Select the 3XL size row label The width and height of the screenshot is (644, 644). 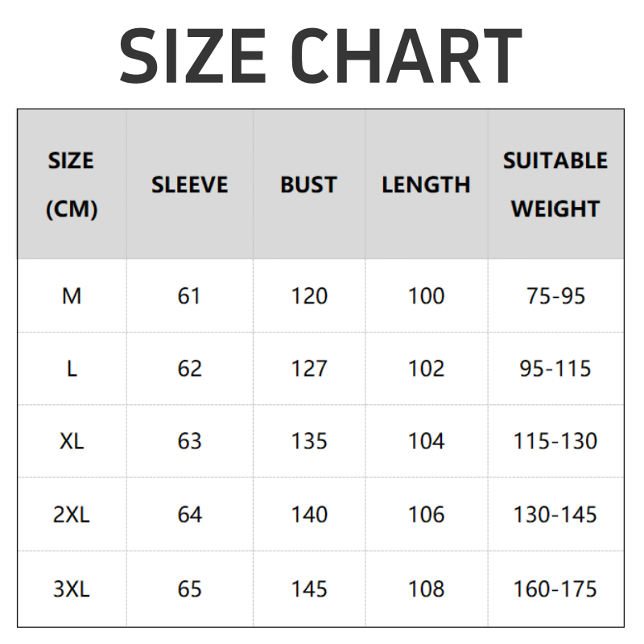(72, 588)
